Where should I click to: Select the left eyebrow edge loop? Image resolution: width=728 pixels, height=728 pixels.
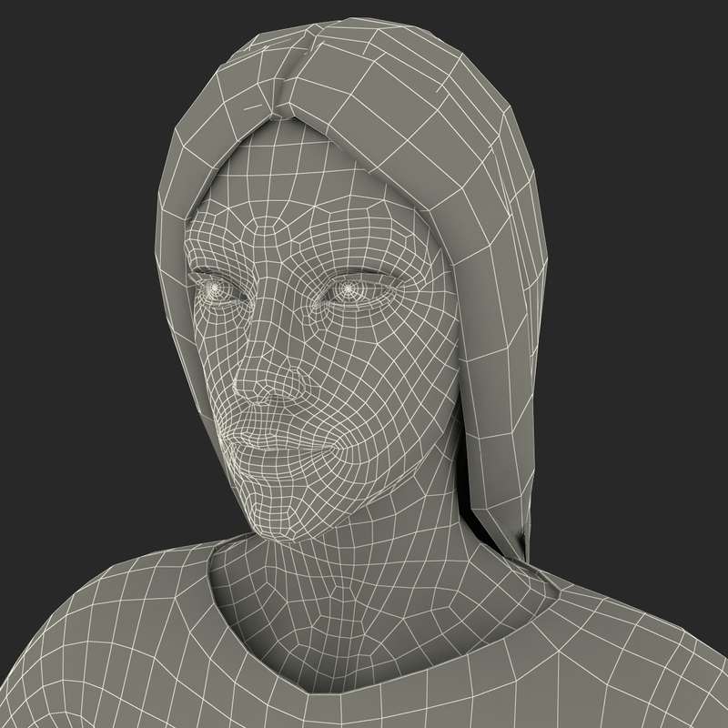(218, 264)
